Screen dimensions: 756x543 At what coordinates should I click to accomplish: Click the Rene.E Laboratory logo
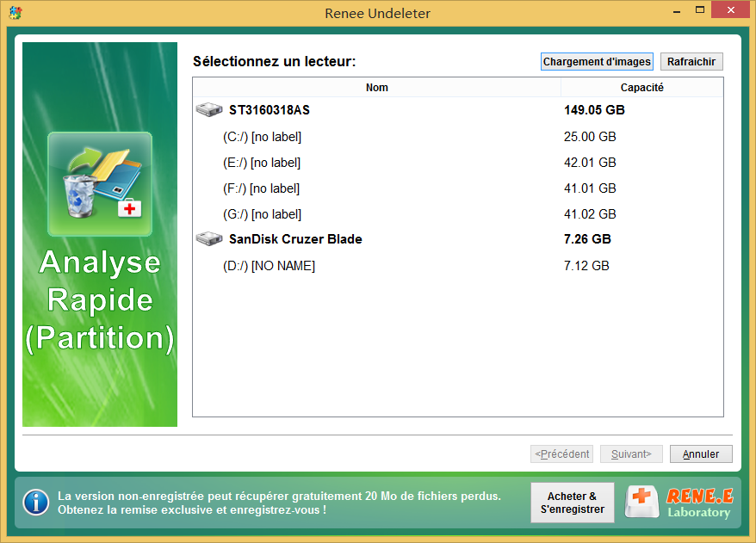coord(679,503)
